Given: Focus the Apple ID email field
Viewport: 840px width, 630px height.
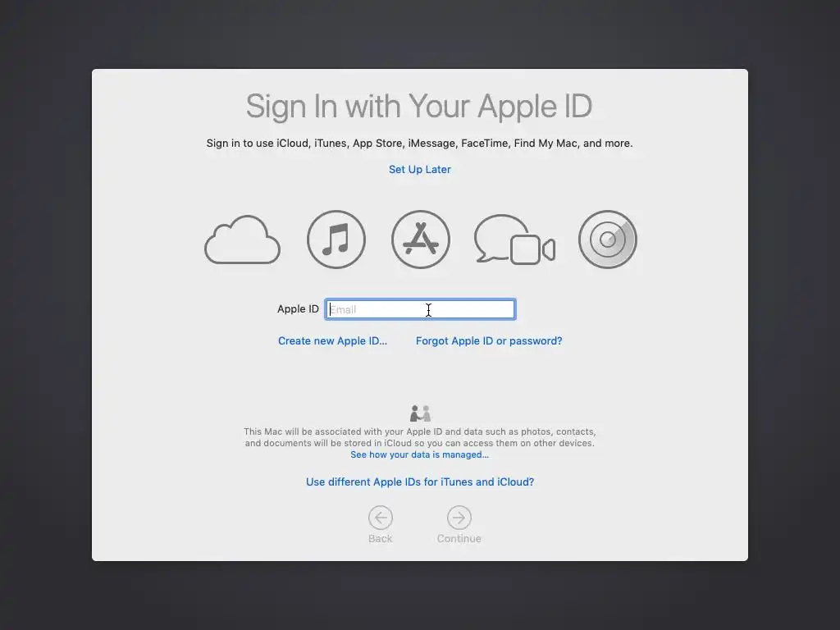Looking at the screenshot, I should coord(421,309).
